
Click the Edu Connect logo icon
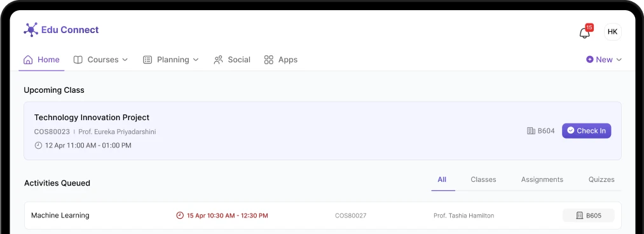coord(31,30)
